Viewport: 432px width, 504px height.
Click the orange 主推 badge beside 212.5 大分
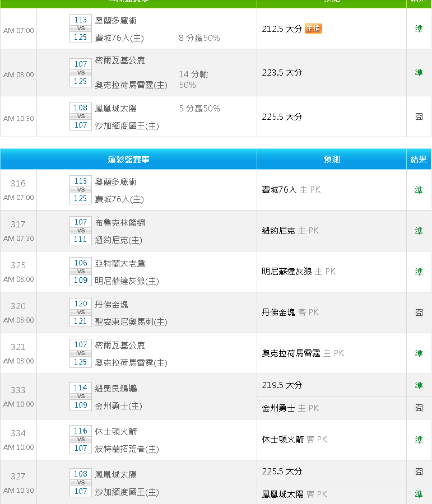[313, 29]
